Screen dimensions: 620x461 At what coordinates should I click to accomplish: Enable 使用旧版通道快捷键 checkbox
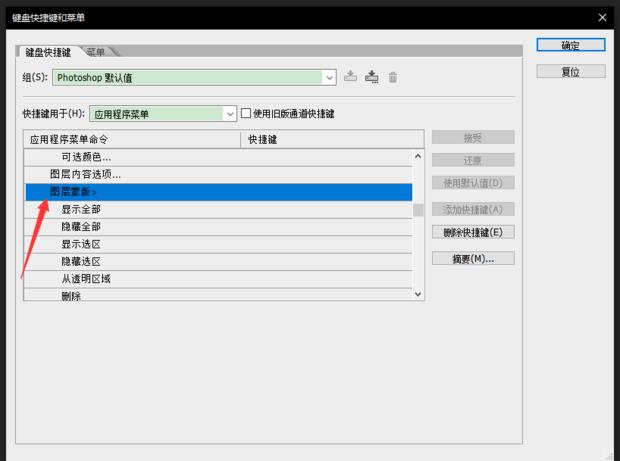point(246,114)
